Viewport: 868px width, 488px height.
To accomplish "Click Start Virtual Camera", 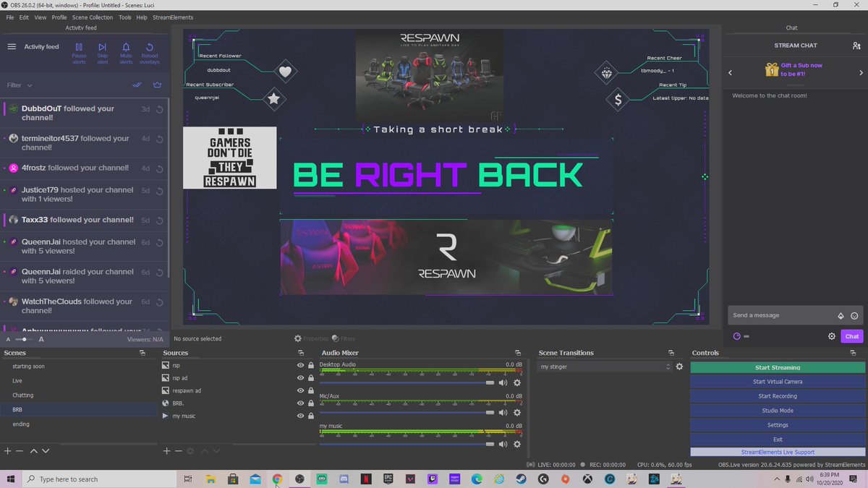I will [778, 382].
